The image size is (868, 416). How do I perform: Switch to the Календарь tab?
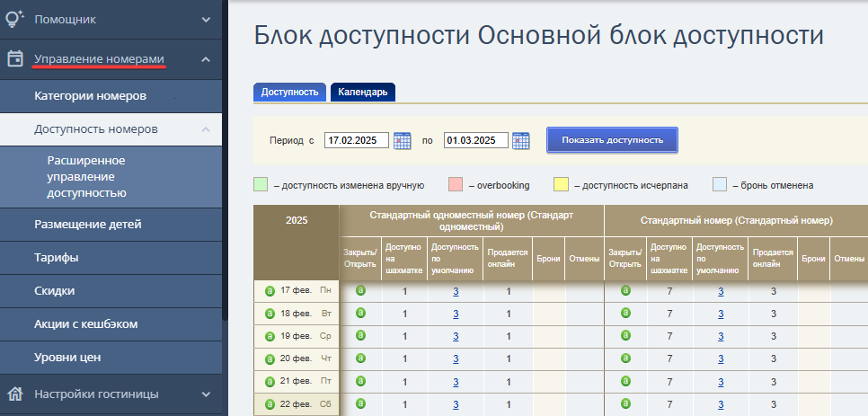coord(363,92)
